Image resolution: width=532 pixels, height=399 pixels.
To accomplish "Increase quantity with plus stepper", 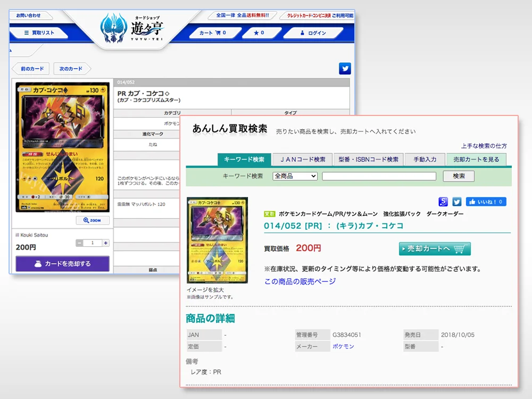I will click(x=105, y=243).
